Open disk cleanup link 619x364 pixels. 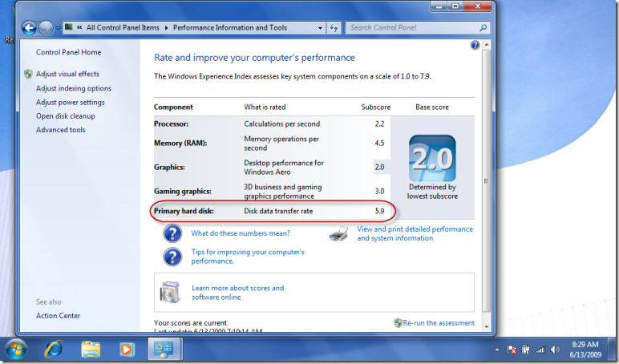66,115
